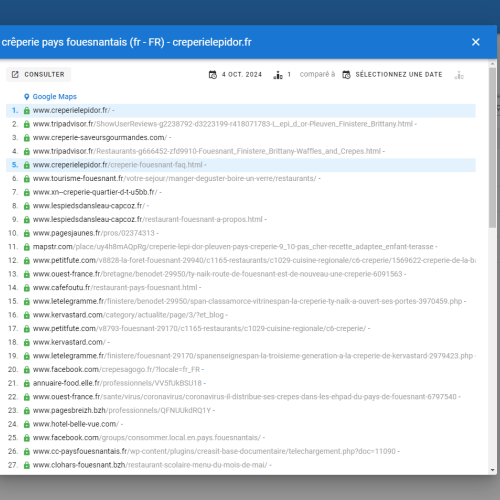
Task: Open result 1 www.creperielepidor.fr/
Action: pyautogui.click(x=71, y=110)
